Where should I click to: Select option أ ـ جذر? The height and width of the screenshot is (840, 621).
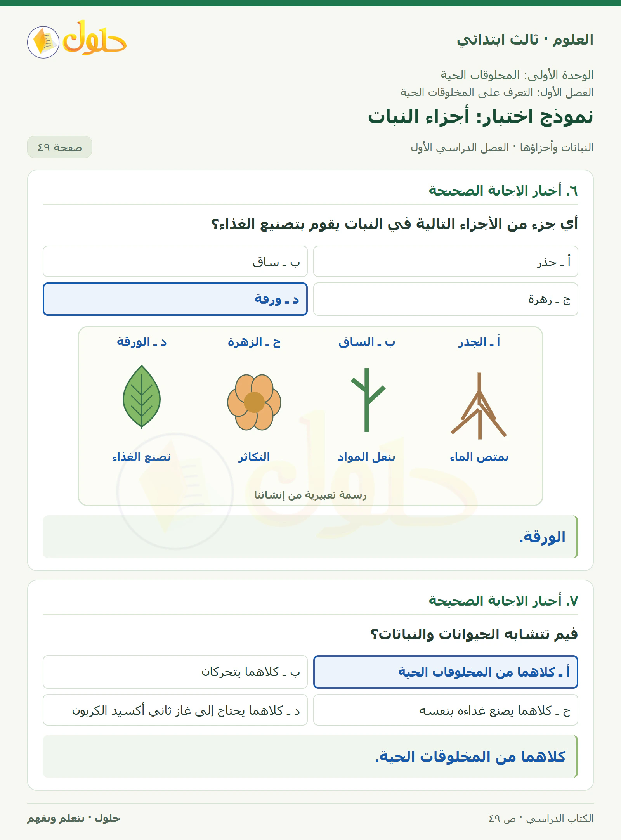(446, 261)
